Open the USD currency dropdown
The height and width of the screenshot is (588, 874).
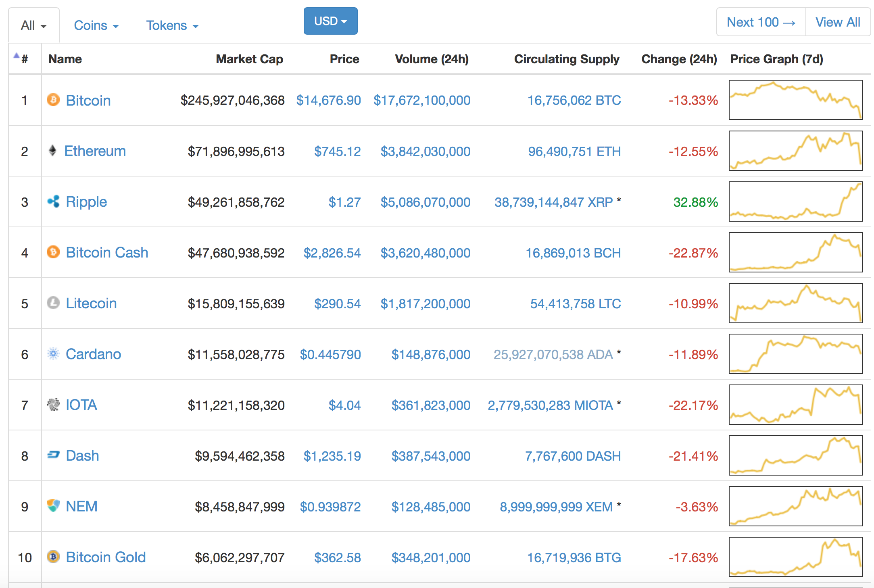(x=330, y=21)
